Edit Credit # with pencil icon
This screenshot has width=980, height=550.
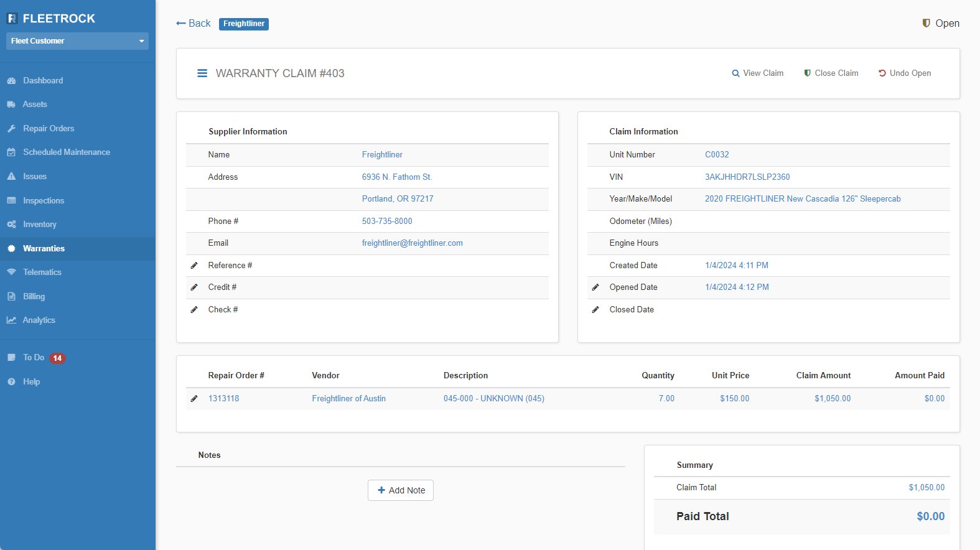pyautogui.click(x=194, y=287)
